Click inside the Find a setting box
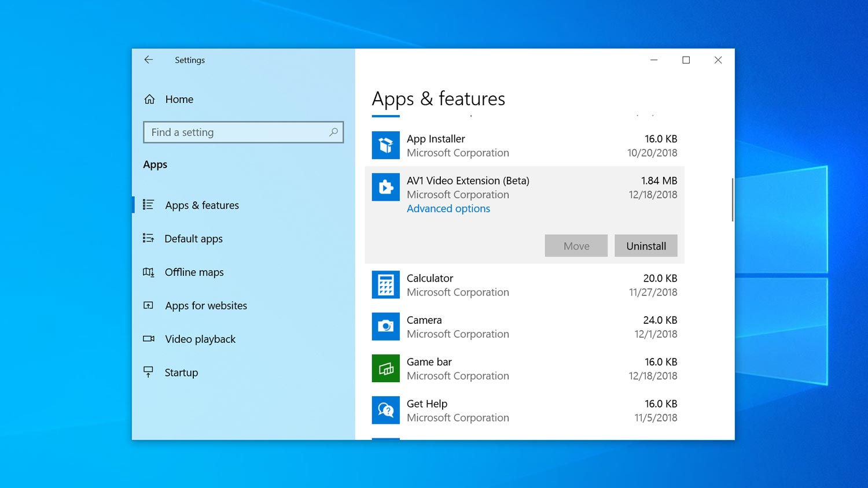 (x=243, y=132)
